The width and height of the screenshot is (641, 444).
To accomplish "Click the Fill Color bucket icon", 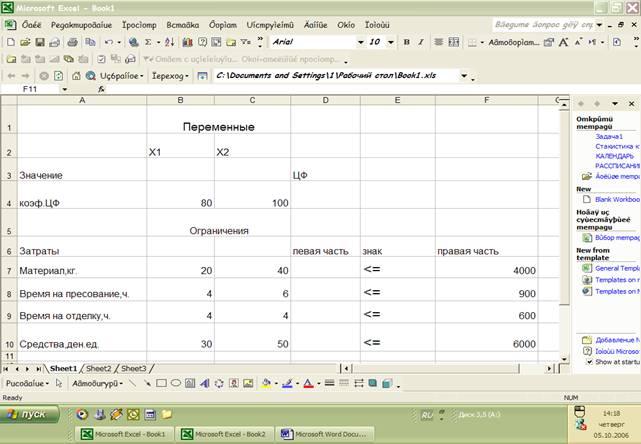I will 265,383.
